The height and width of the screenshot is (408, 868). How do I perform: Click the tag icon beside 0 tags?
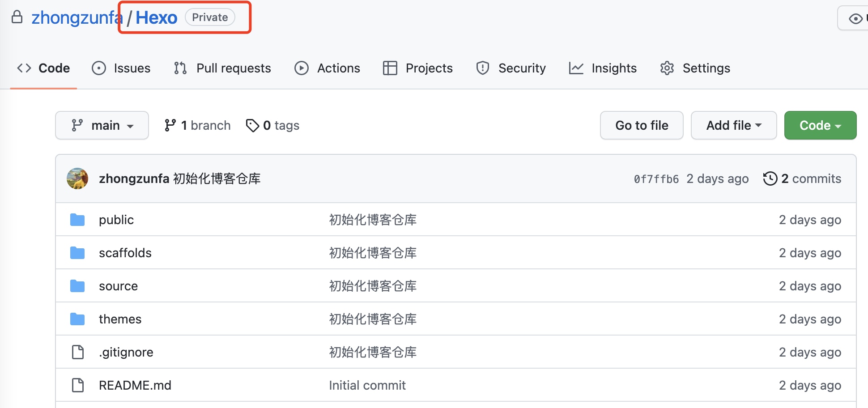(x=252, y=126)
